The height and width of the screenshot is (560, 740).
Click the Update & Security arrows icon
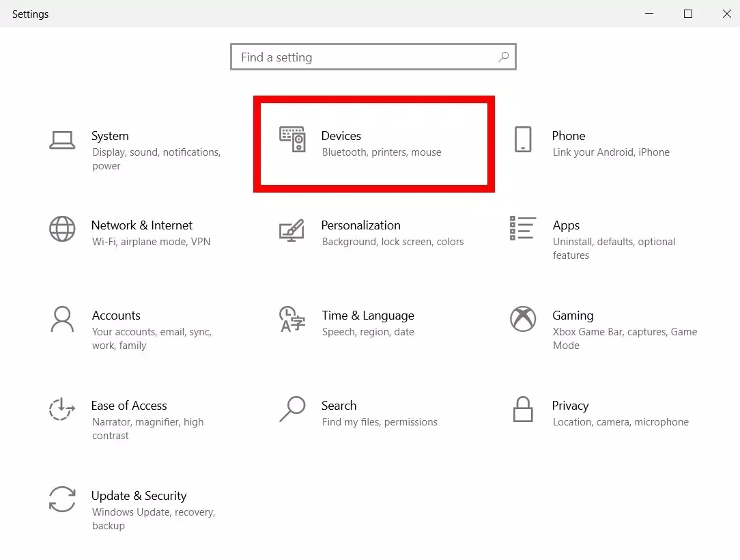(62, 499)
